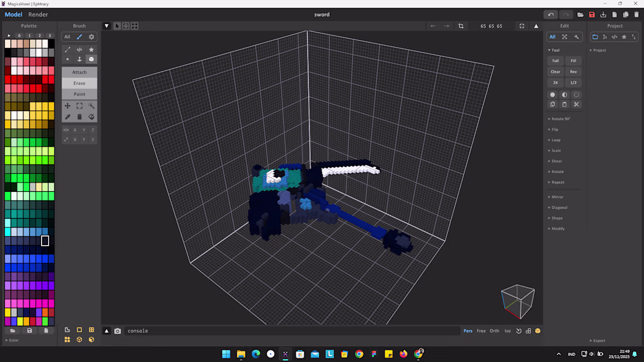This screenshot has height=362, width=644.
Task: Click the red Save project icon
Action: 592,15
